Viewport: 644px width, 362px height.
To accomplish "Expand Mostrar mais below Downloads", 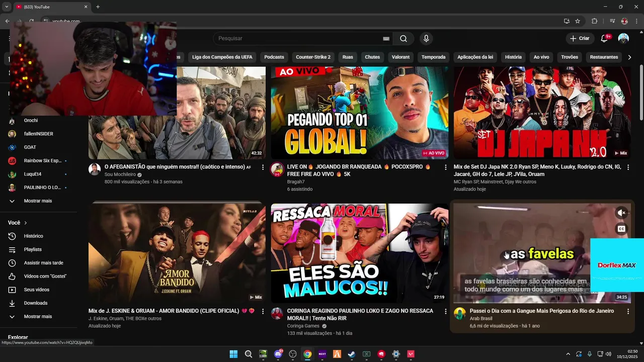I will pyautogui.click(x=38, y=317).
